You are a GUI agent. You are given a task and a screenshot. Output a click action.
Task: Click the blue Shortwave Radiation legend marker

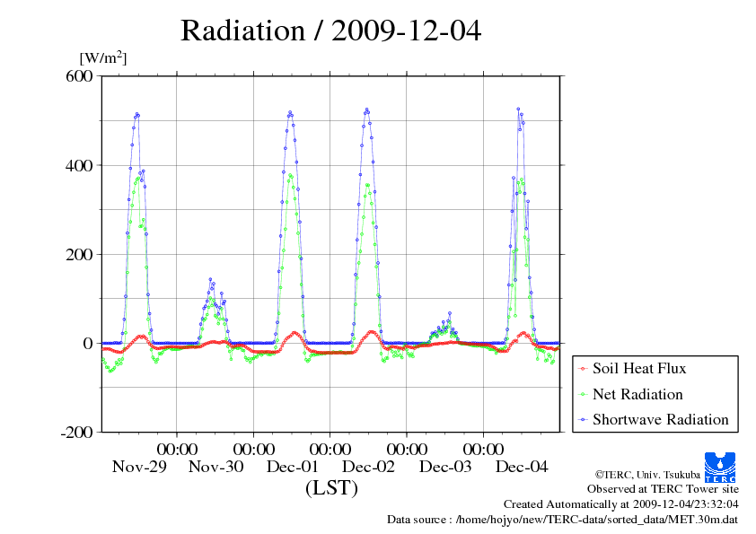pos(583,420)
